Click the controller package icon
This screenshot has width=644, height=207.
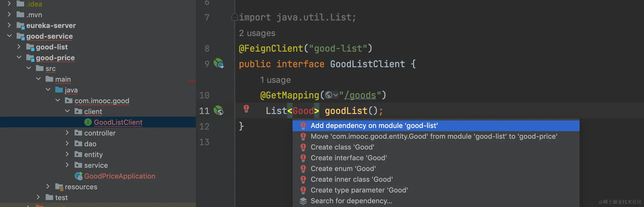click(78, 133)
